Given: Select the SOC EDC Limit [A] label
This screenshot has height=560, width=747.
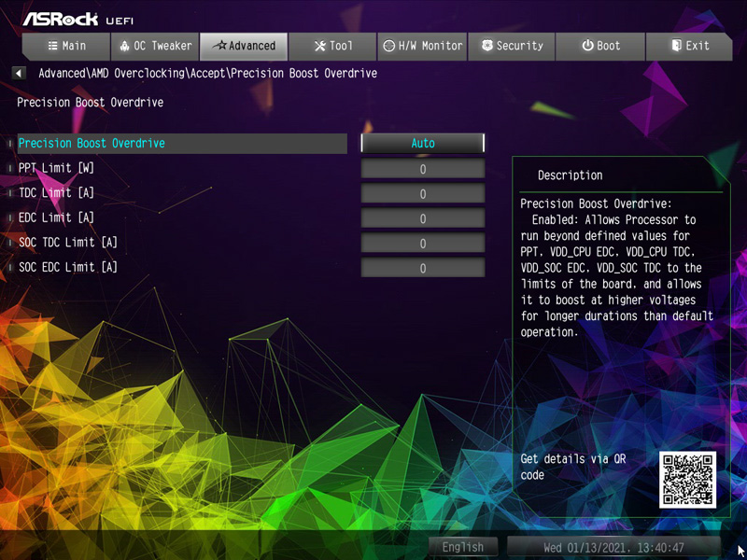Looking at the screenshot, I should click(x=67, y=267).
